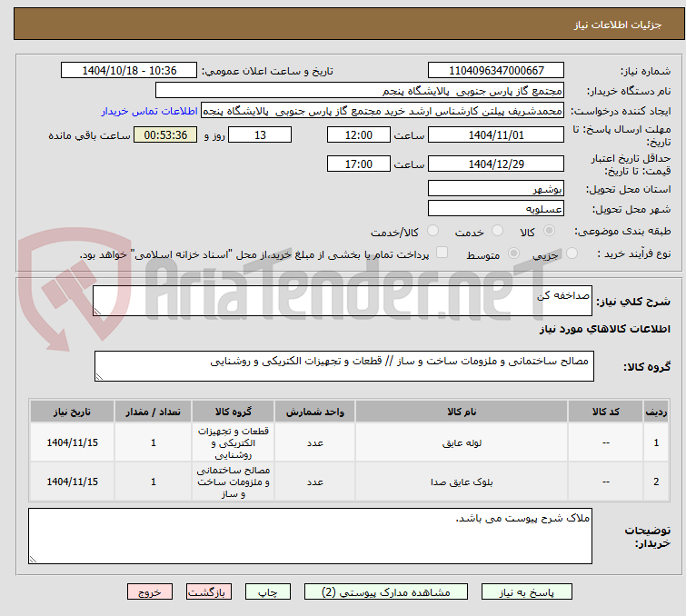686x616 pixels.
Task: Click the پاسخ به نیاز button
Action: point(526,592)
